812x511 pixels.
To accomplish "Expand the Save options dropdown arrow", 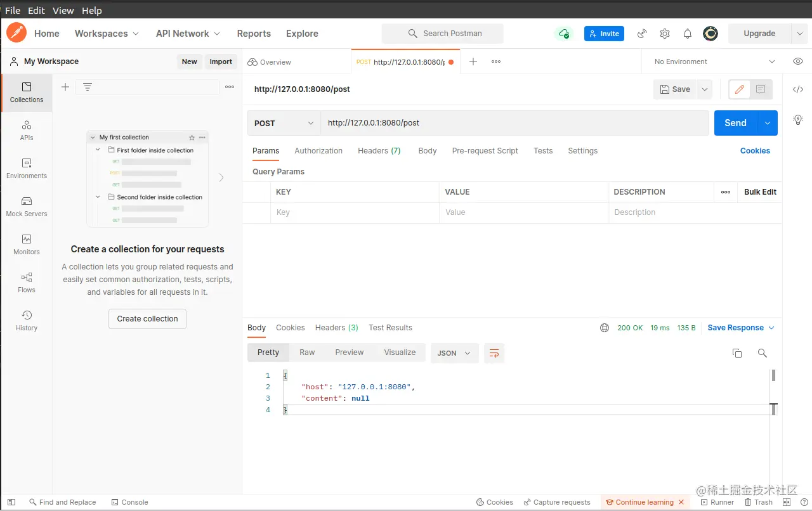I will tap(704, 89).
